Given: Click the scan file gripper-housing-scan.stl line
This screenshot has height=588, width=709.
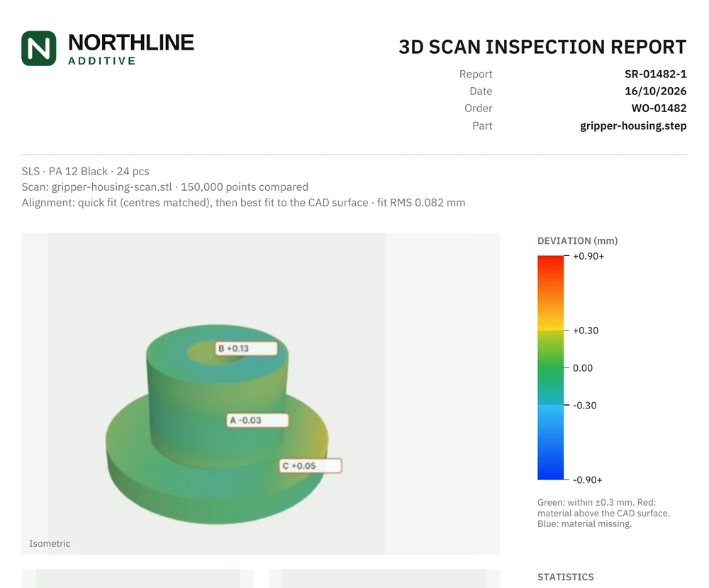Looking at the screenshot, I should click(x=165, y=187).
